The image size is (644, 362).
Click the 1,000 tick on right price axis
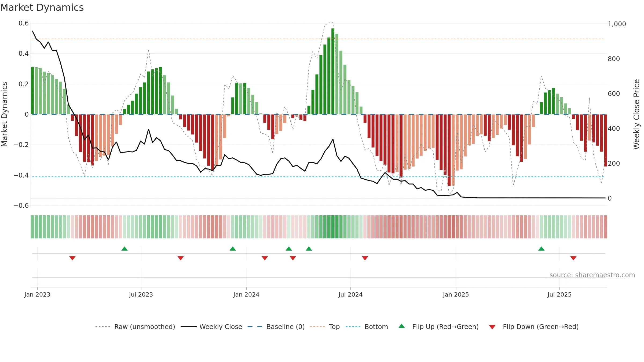pos(617,24)
